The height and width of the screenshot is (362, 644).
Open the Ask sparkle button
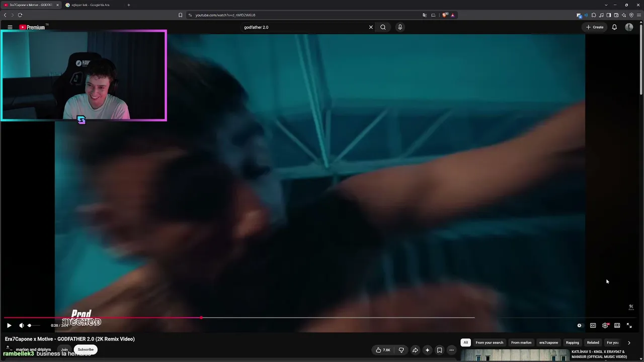427,350
